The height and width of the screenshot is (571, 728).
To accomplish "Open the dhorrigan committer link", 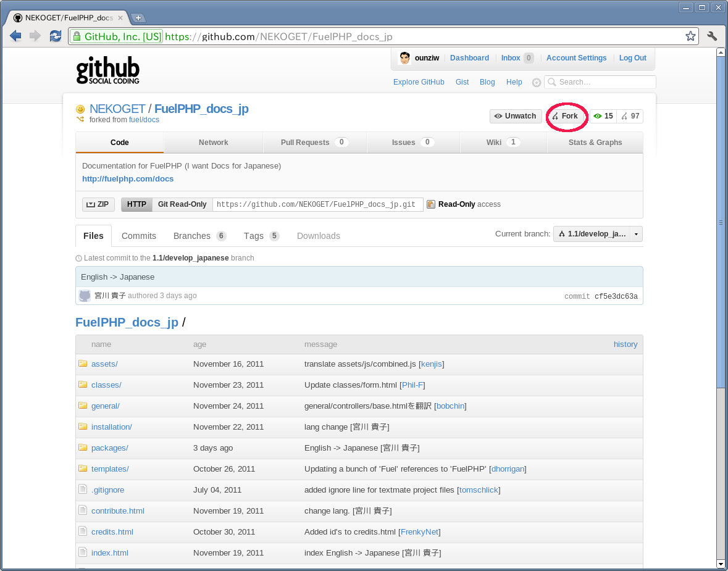I will point(508,469).
